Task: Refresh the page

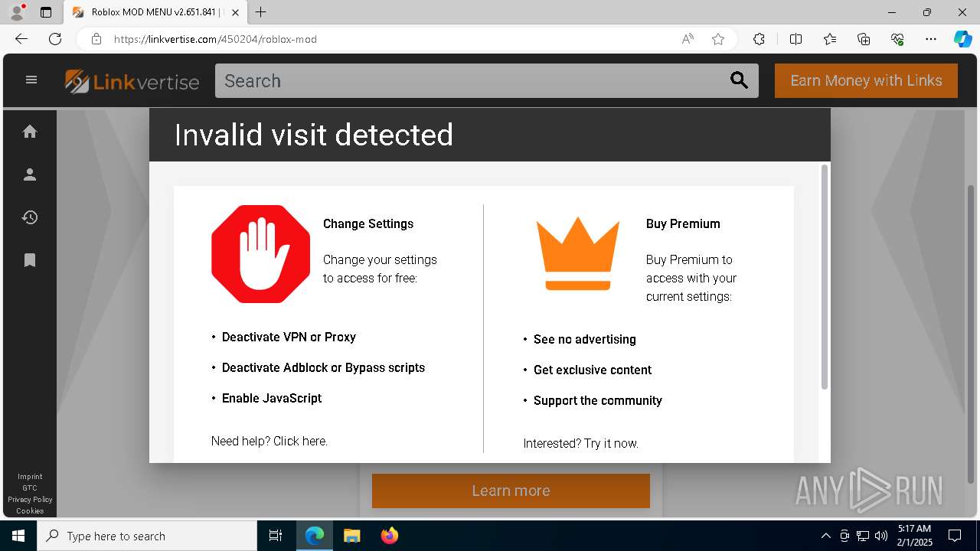Action: [55, 39]
